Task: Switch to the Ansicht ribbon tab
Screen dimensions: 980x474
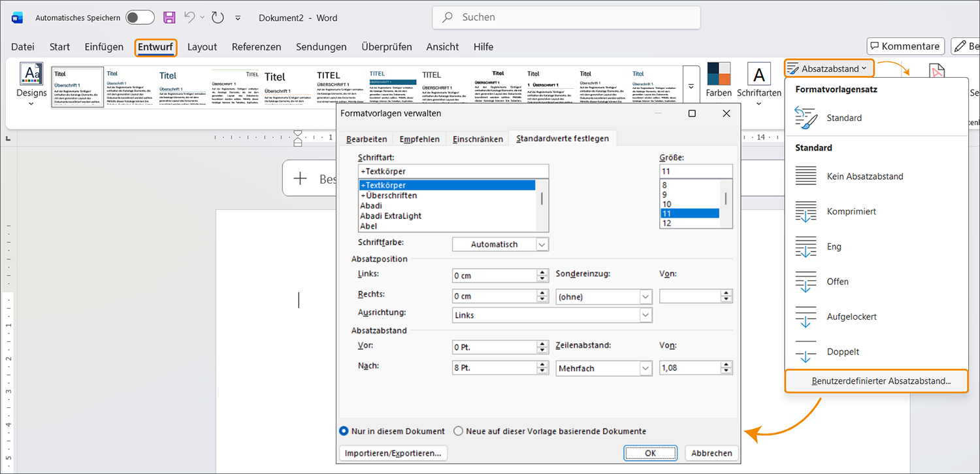Action: (x=442, y=47)
